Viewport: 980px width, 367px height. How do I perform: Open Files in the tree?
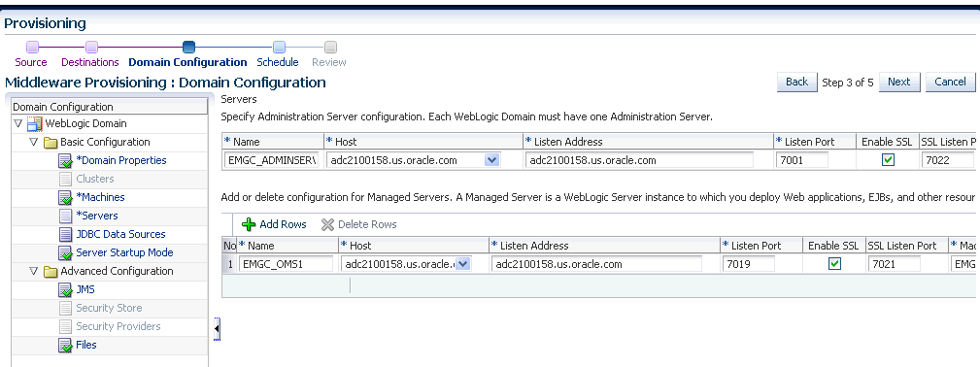pyautogui.click(x=86, y=345)
